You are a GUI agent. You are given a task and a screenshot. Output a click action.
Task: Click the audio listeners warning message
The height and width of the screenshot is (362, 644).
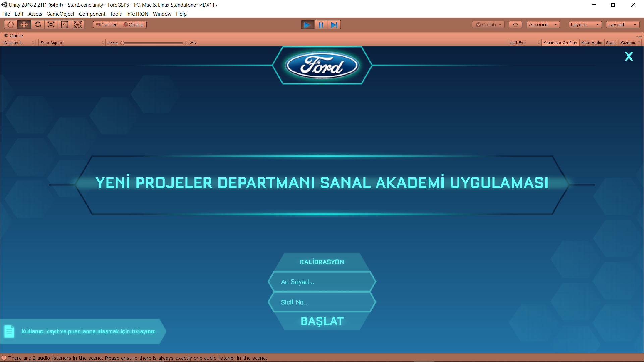[x=138, y=358]
